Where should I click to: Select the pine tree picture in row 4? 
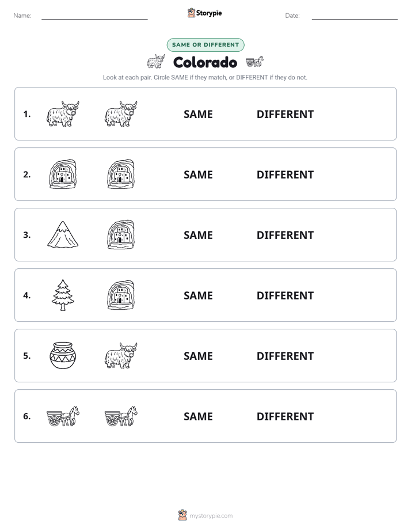63,295
